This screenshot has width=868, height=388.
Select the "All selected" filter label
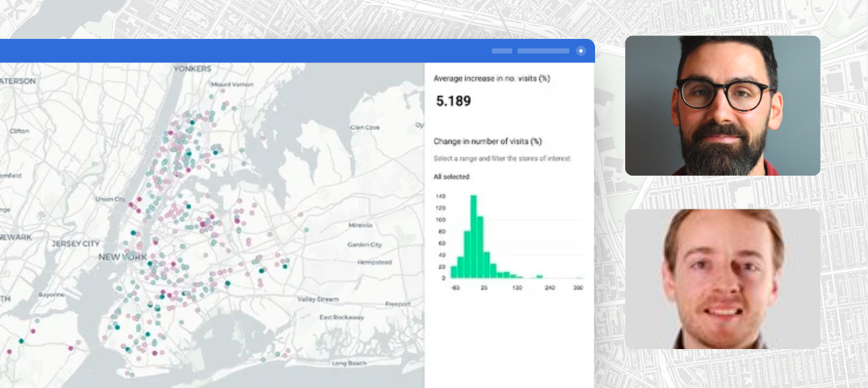pyautogui.click(x=451, y=177)
